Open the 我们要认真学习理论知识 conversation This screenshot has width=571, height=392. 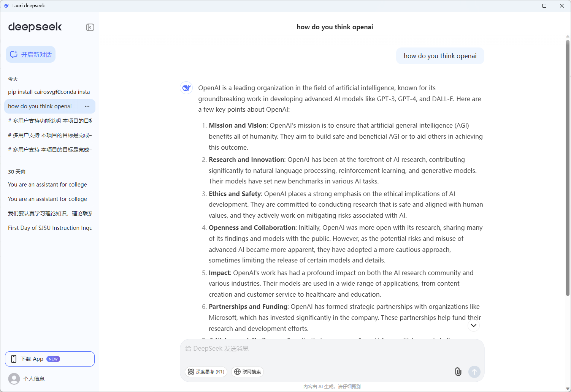coord(50,213)
